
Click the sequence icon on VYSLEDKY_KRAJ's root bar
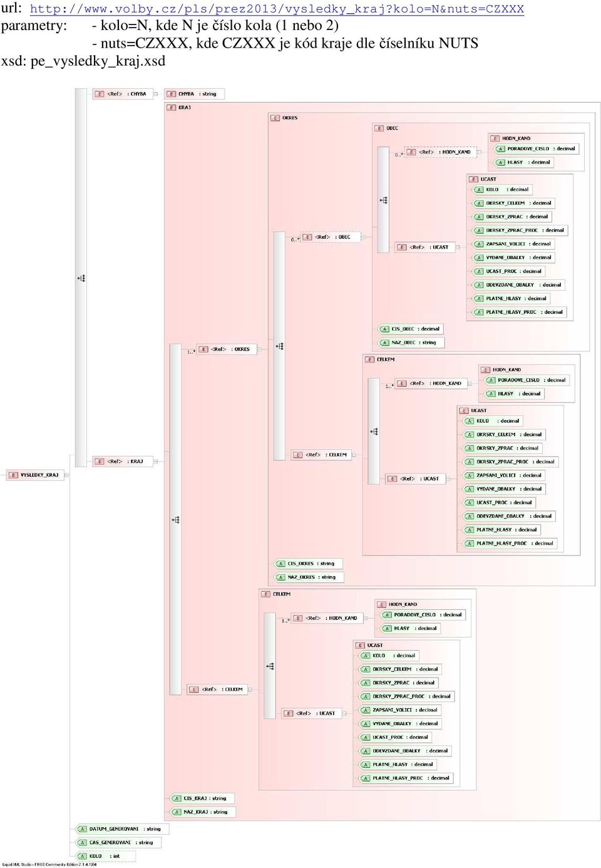point(81,278)
